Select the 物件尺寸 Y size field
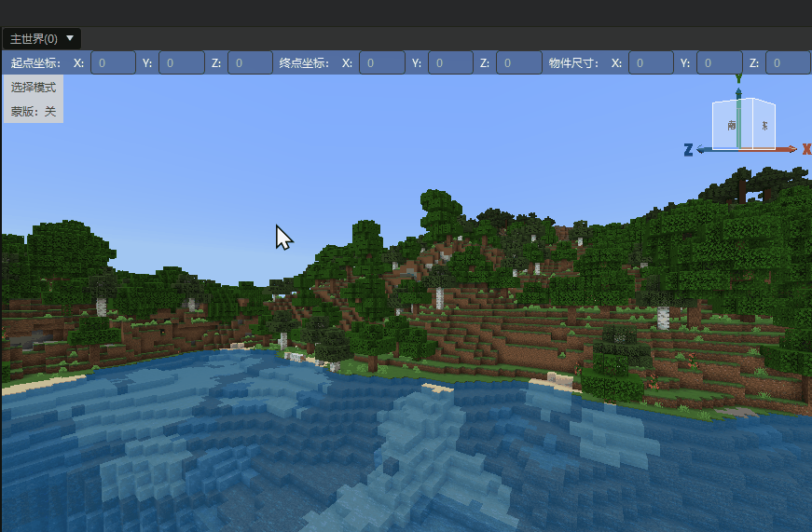 pyautogui.click(x=719, y=63)
